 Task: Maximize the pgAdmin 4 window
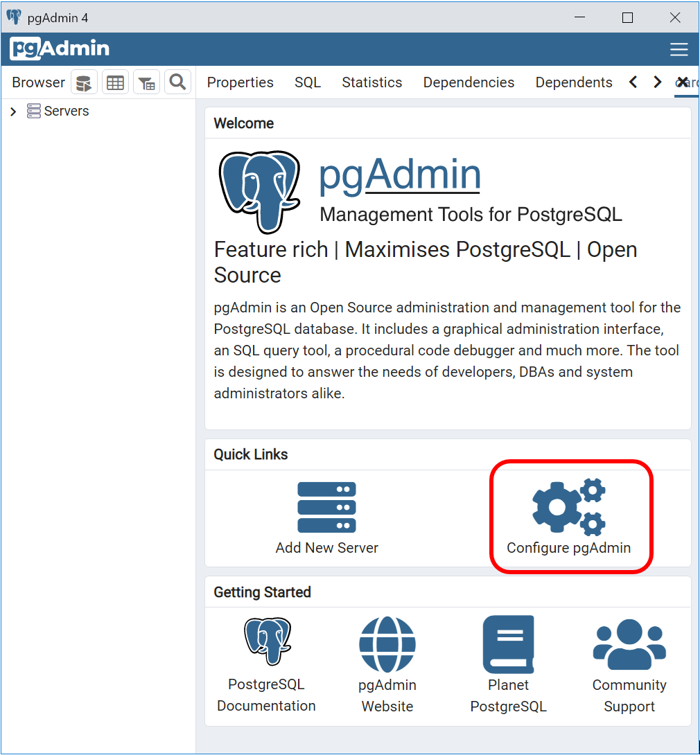click(627, 18)
